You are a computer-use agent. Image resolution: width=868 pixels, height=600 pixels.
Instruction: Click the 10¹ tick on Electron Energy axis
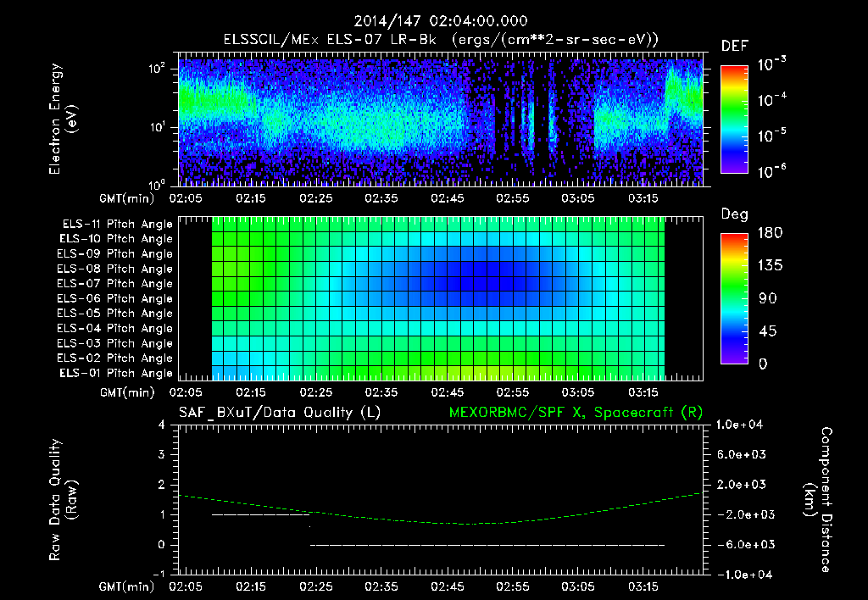coord(157,127)
